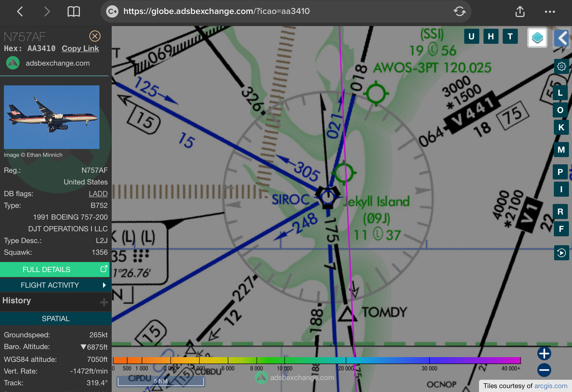Image resolution: width=572 pixels, height=392 pixels.
Task: Zoom in on the map
Action: pos(544,353)
